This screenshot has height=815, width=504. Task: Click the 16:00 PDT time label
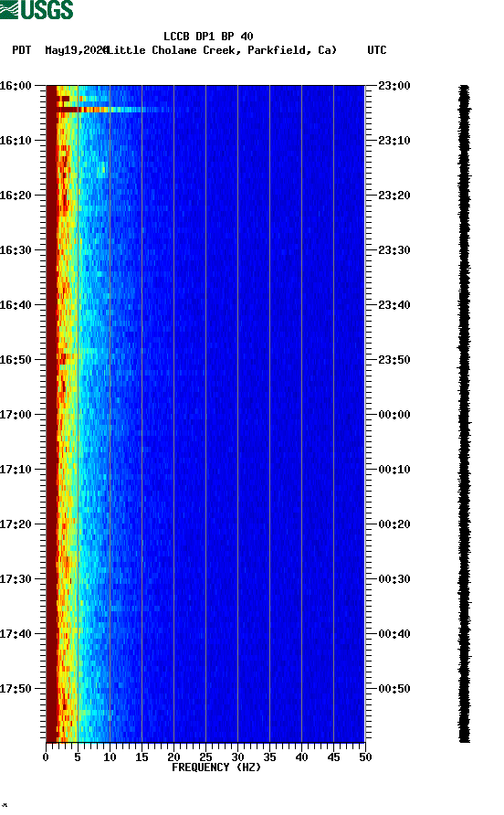pyautogui.click(x=16, y=85)
